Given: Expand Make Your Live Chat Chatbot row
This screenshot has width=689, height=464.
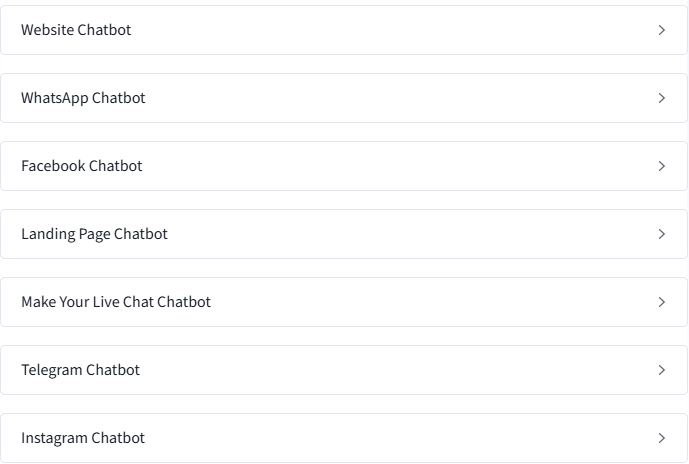Looking at the screenshot, I should click(344, 302).
